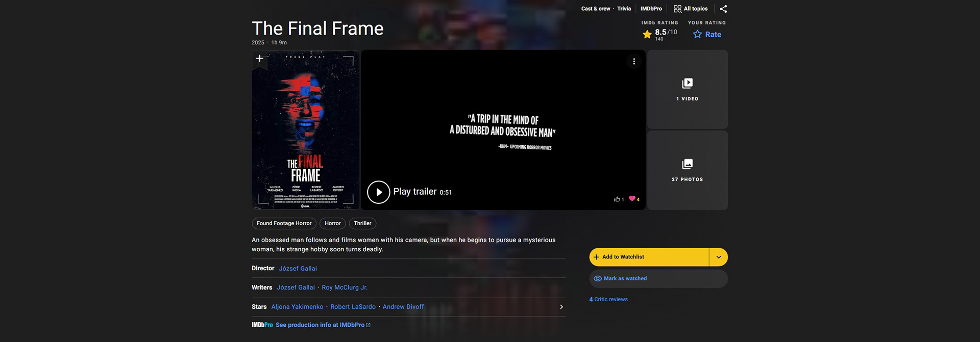This screenshot has width=980, height=342.
Task: Open writer József Gallai link
Action: (296, 287)
